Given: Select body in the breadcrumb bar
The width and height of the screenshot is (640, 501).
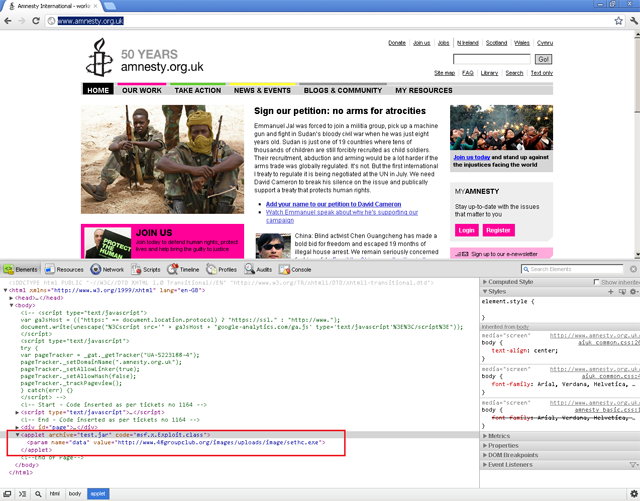Looking at the screenshot, I should coord(75,494).
